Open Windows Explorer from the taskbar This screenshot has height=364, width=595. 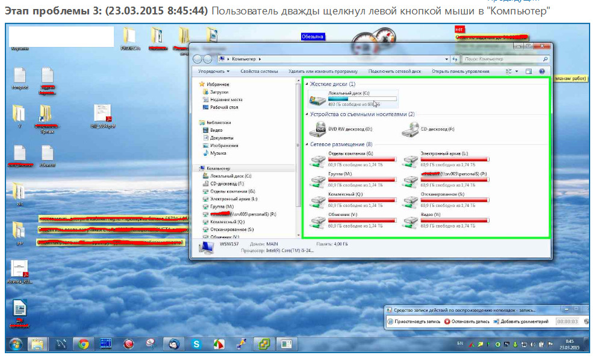37,344
